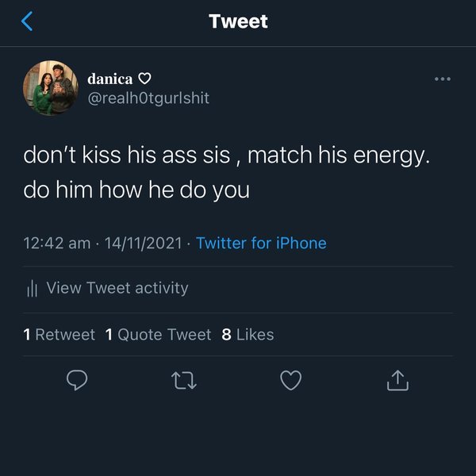Share the tweet via the upload icon

(x=397, y=382)
